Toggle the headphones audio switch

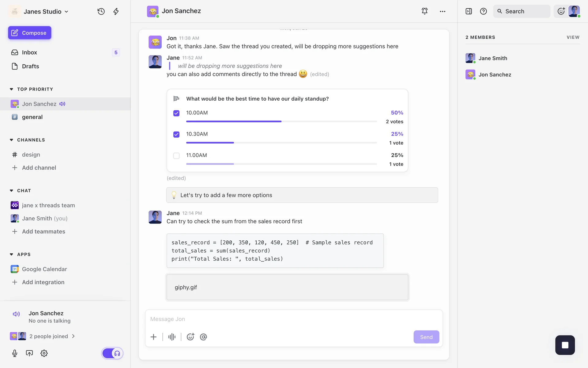click(112, 353)
